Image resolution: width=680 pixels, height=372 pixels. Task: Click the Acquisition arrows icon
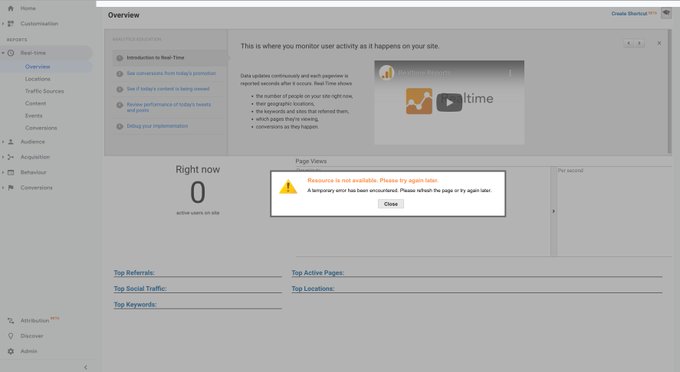[x=11, y=157]
